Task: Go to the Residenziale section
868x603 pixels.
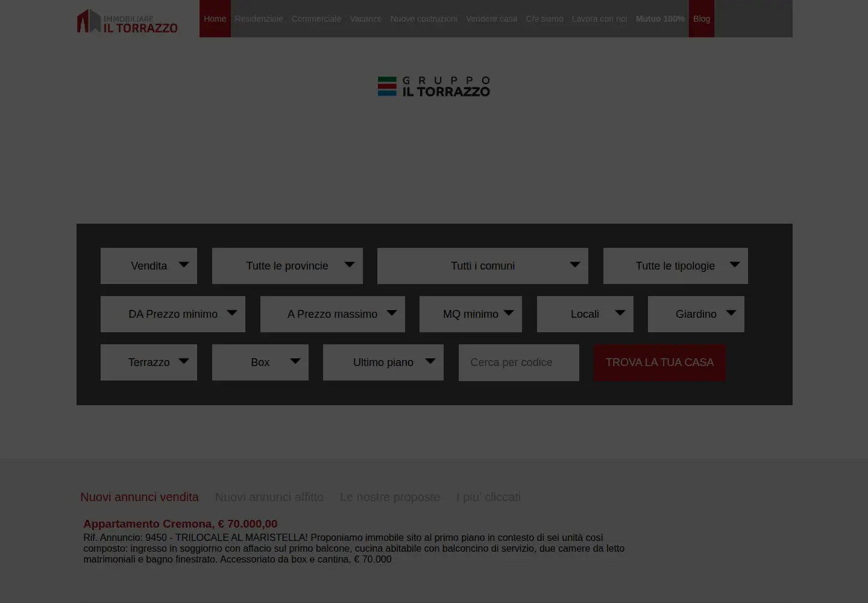Action: pos(259,19)
